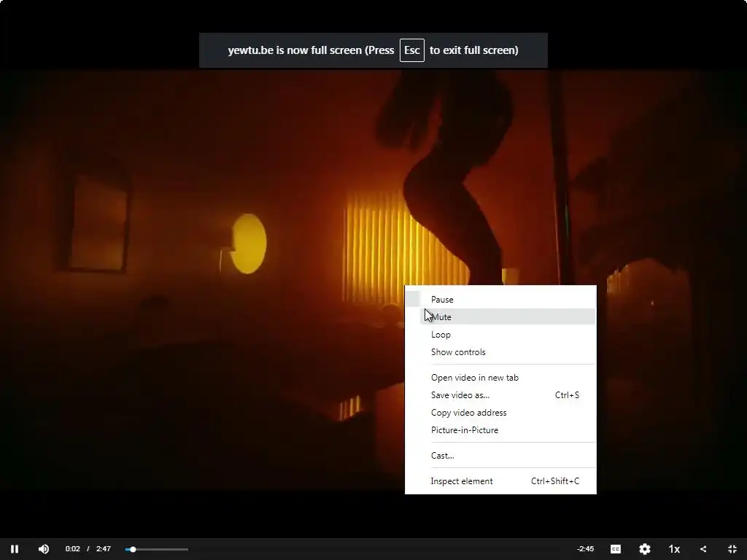Open the settings gear menu

point(645,549)
